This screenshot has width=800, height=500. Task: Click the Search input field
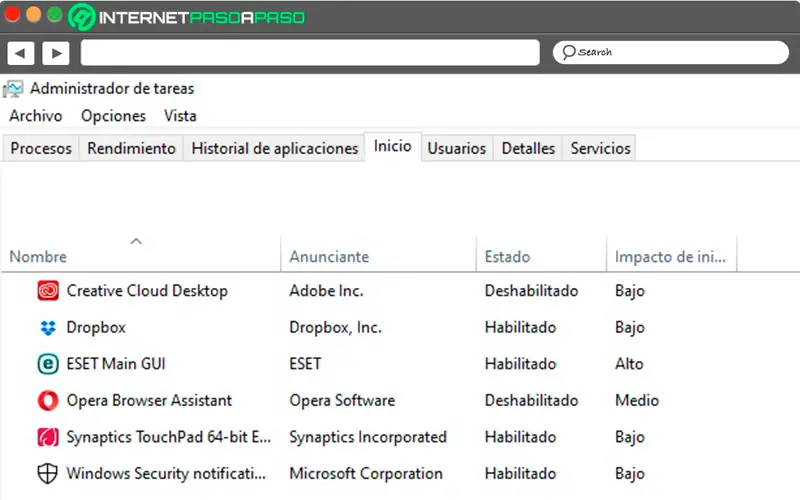pos(670,52)
